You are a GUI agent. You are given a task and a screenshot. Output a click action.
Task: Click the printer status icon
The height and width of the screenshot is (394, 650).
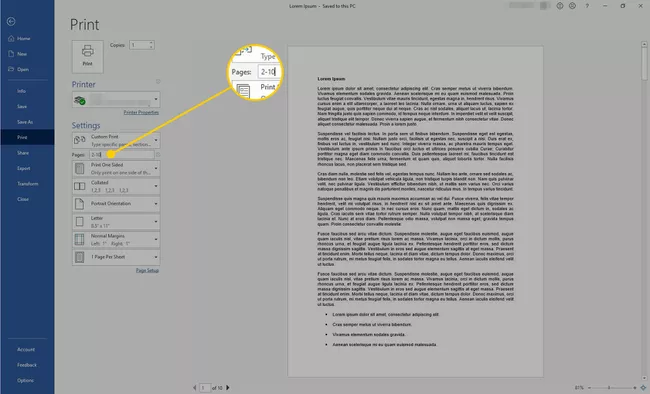79,100
